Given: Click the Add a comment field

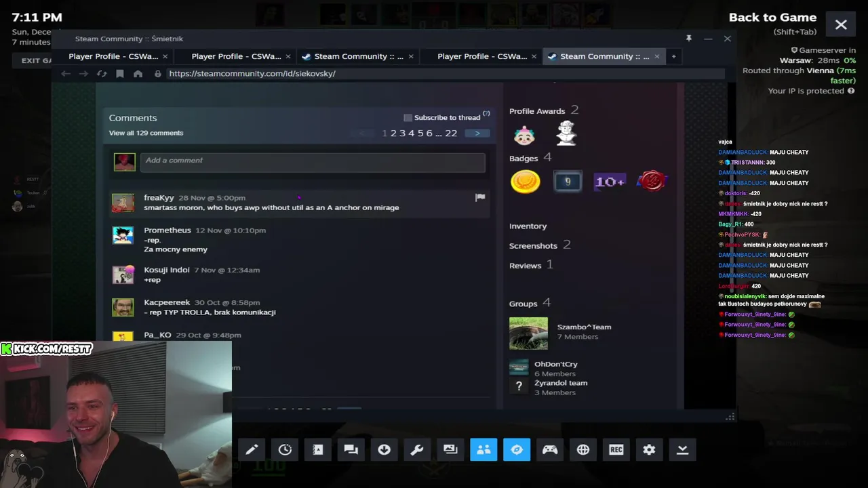Looking at the screenshot, I should tap(313, 161).
